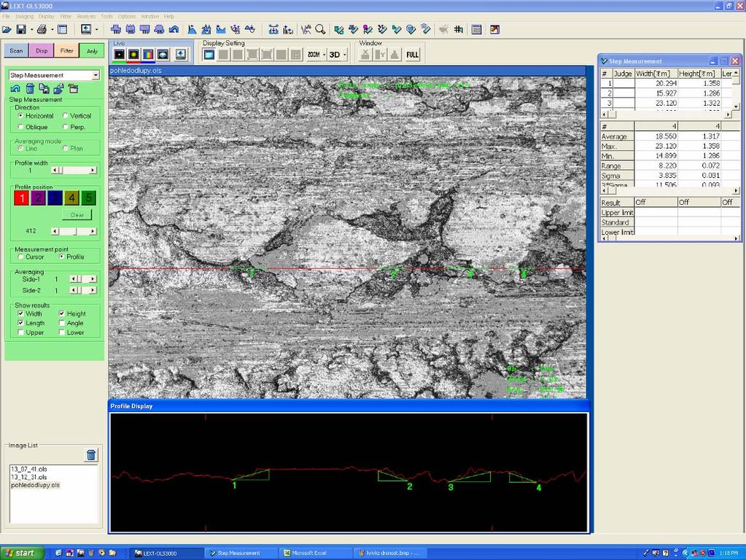
Task: Uncheck the Height show results checkbox
Action: [x=62, y=314]
